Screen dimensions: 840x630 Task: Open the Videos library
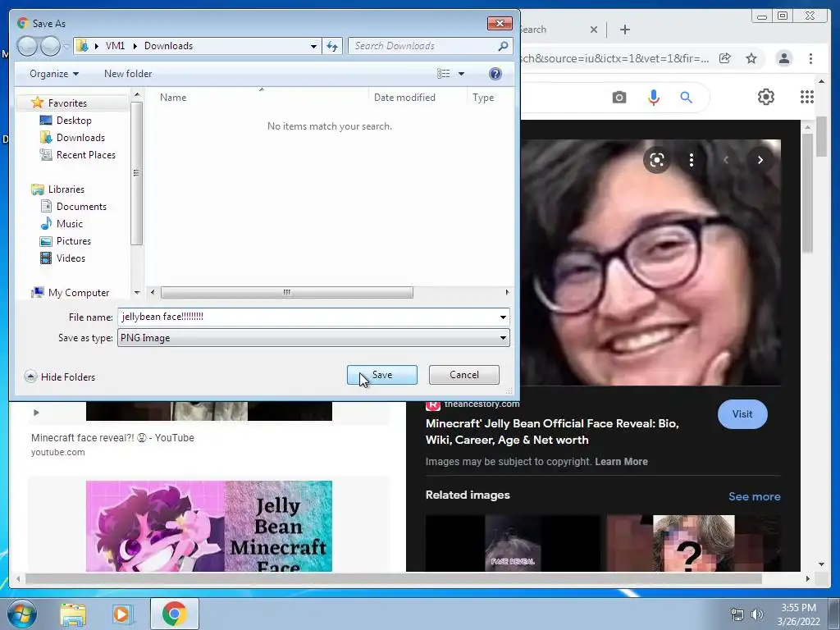pyautogui.click(x=71, y=258)
